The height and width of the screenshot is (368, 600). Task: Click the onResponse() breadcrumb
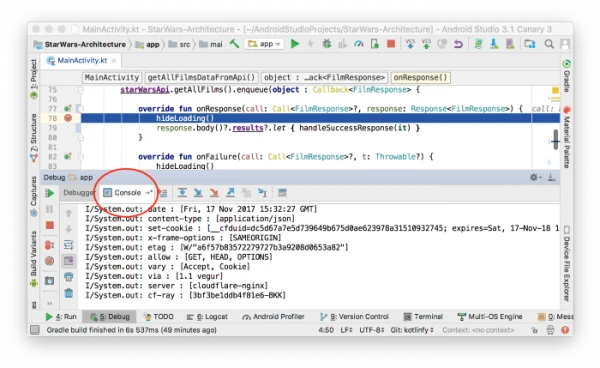pos(421,77)
